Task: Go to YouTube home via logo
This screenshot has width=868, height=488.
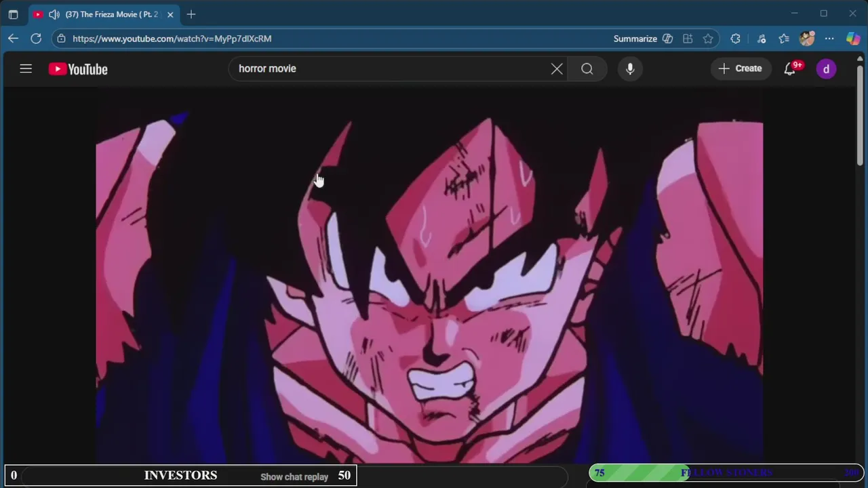Action: click(78, 69)
